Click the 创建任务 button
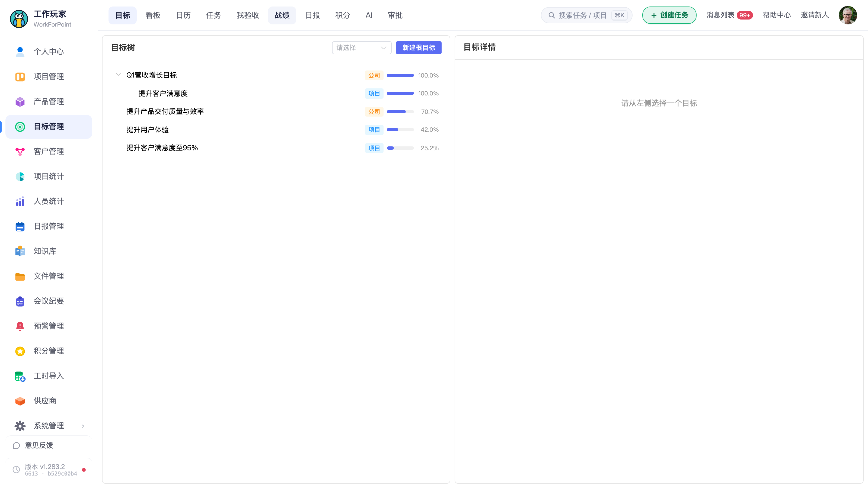This screenshot has width=868, height=488. tap(669, 15)
